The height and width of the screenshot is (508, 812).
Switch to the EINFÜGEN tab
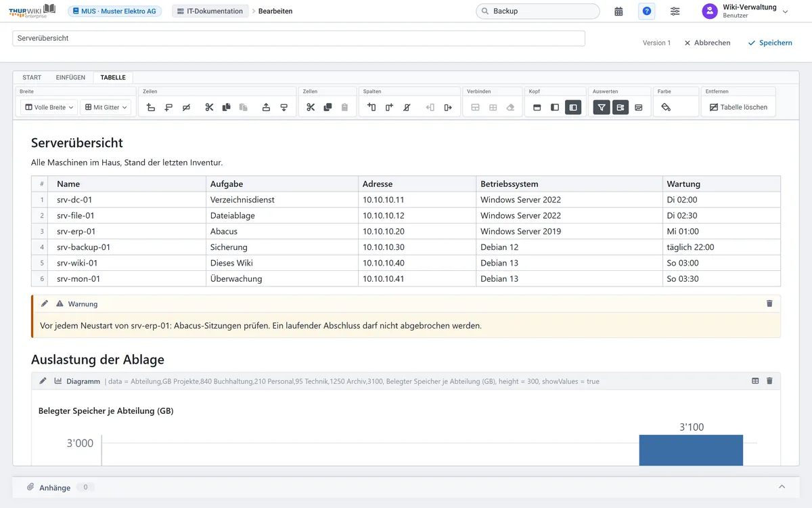(70, 77)
